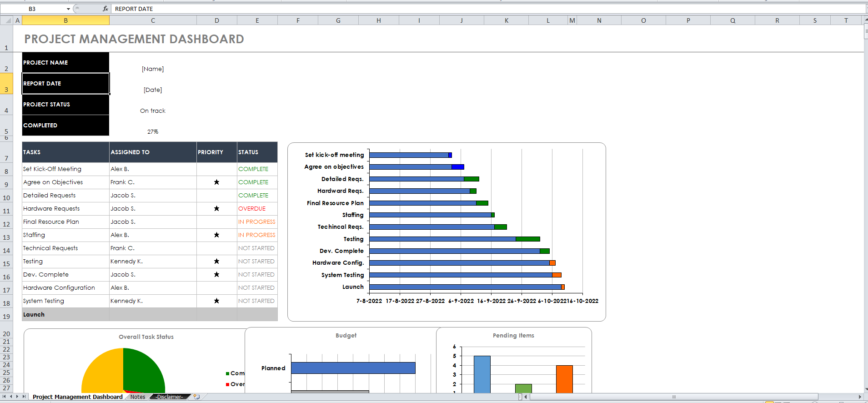Image resolution: width=868 pixels, height=403 pixels.
Task: Click the priority star for System Testing
Action: click(217, 301)
